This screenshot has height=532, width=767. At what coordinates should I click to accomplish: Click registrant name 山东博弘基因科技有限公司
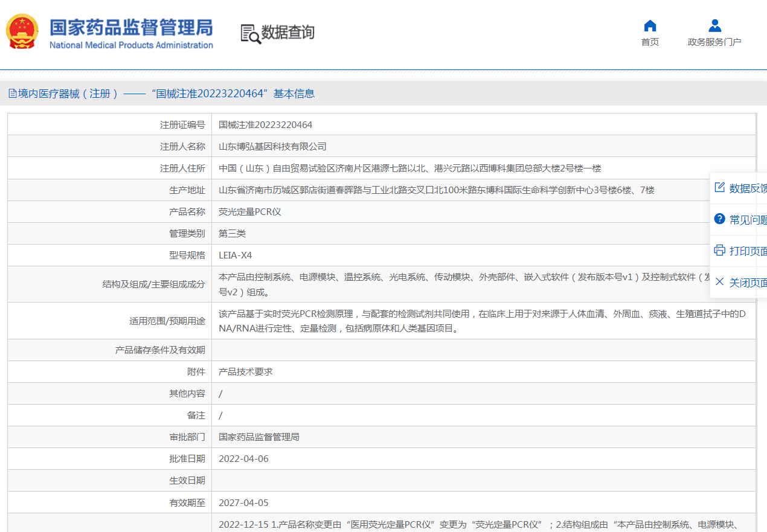click(272, 147)
